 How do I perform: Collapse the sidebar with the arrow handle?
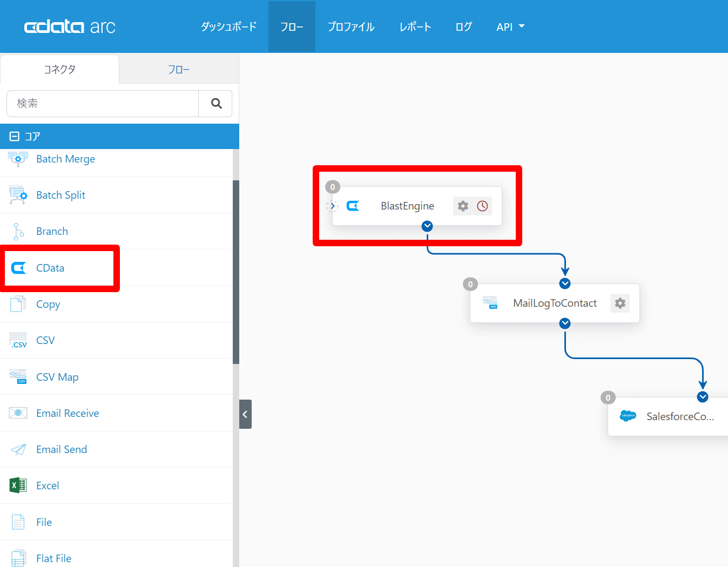click(x=245, y=414)
